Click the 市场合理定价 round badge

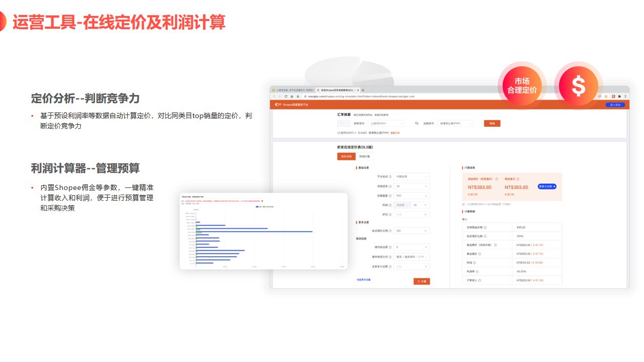(522, 86)
